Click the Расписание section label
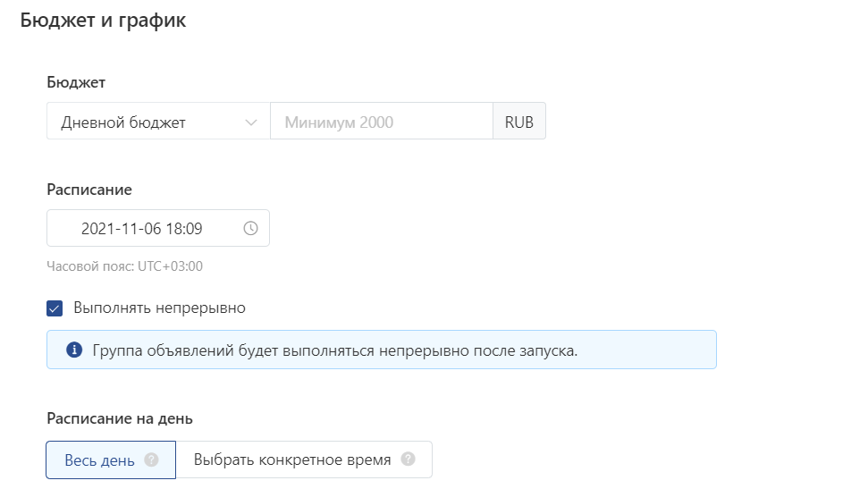868x489 pixels. pos(89,190)
